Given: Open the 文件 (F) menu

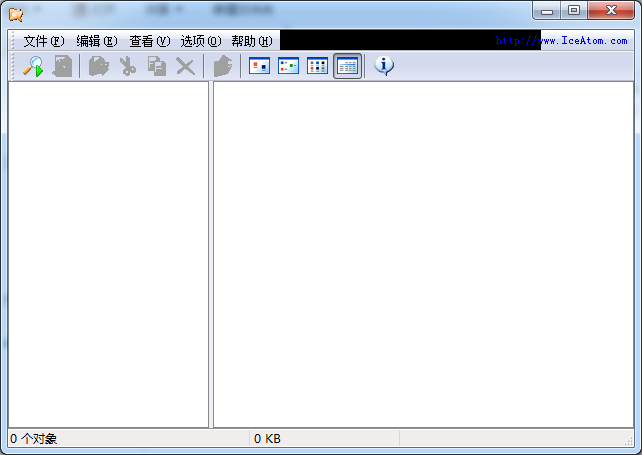Looking at the screenshot, I should [x=43, y=41].
